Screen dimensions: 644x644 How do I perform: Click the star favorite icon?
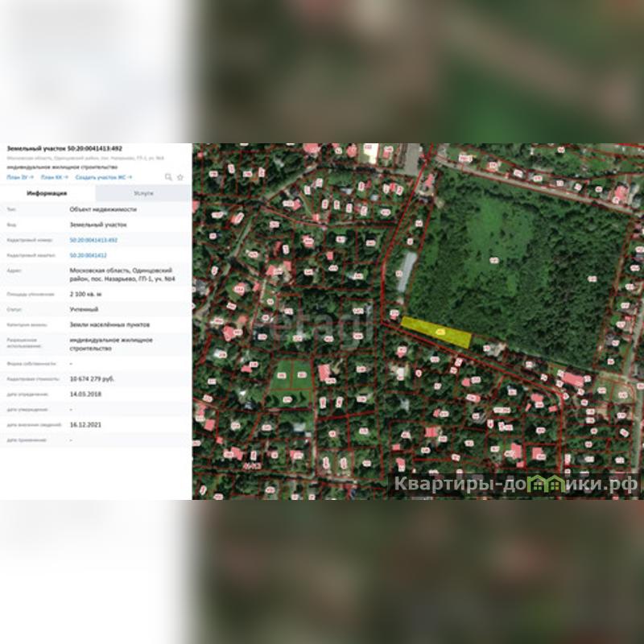(180, 177)
